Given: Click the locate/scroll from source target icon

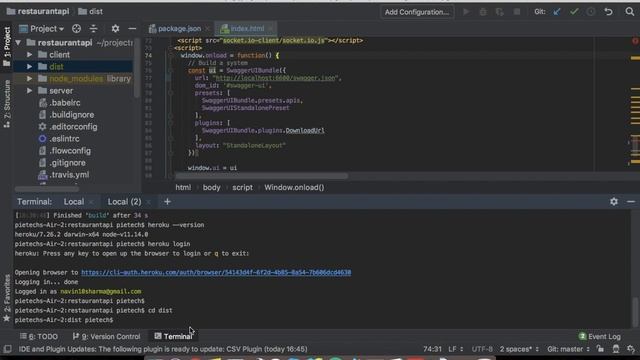Looking at the screenshot, I should tap(76, 29).
